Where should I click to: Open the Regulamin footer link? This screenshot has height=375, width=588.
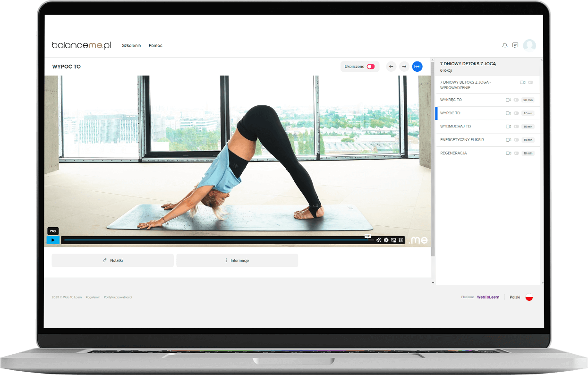coord(93,297)
